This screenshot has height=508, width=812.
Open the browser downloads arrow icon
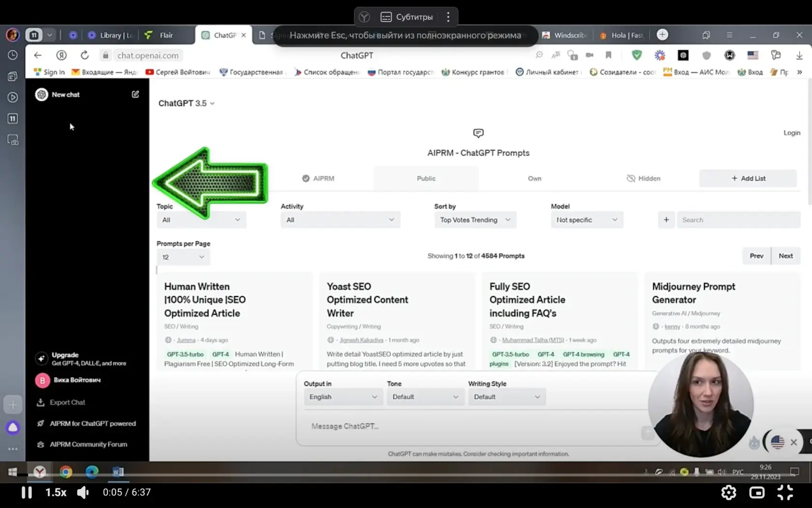tap(799, 55)
